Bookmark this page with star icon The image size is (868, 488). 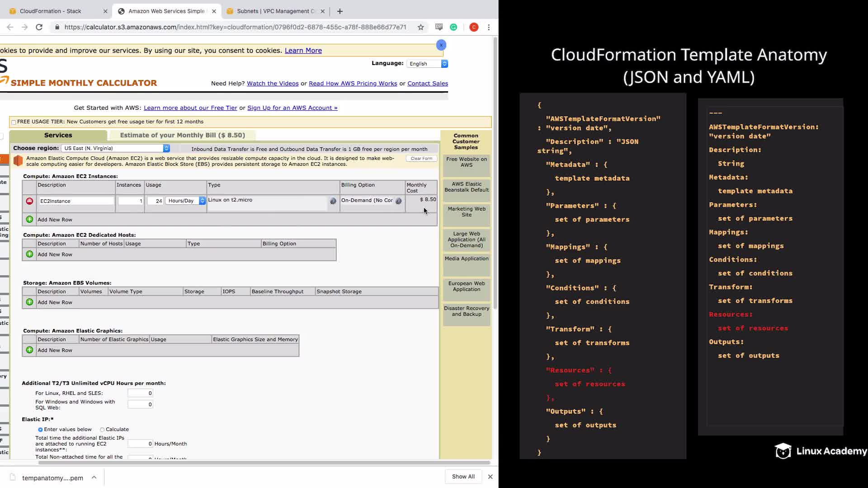point(421,27)
